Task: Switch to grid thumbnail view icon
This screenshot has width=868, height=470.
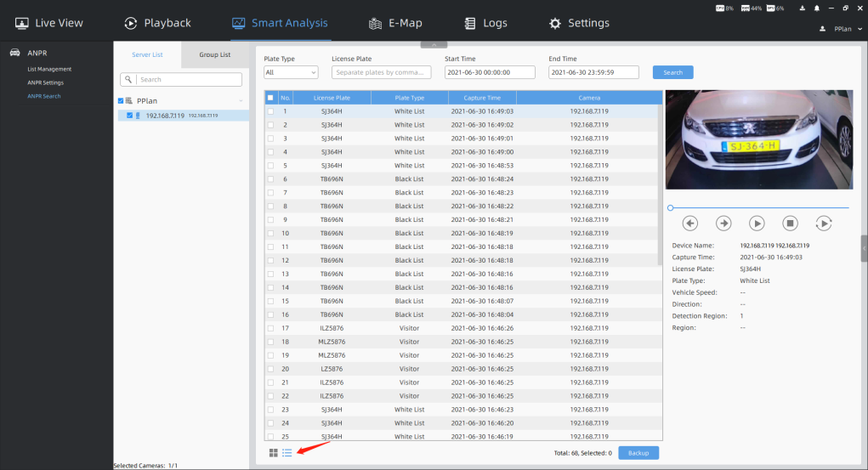Action: point(274,453)
